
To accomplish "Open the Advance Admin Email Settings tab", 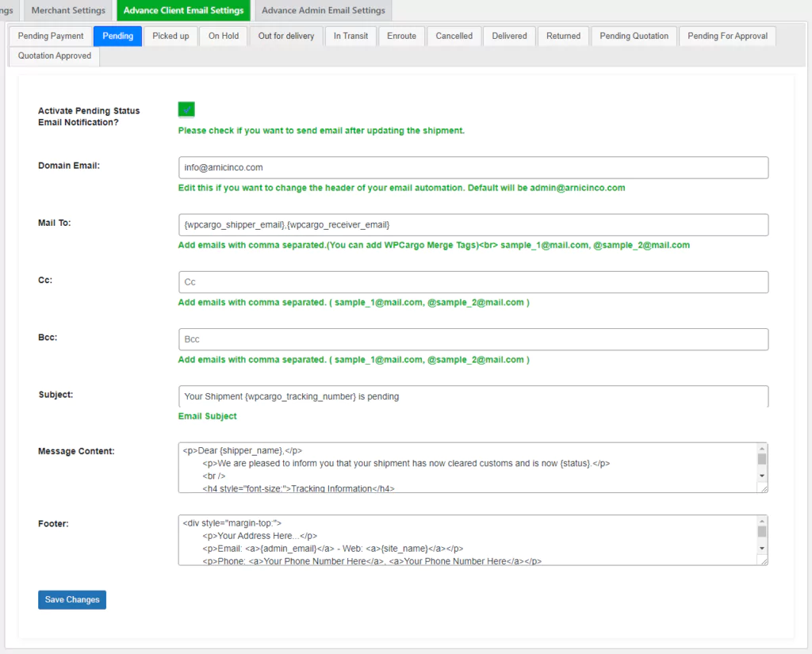I will 323,10.
